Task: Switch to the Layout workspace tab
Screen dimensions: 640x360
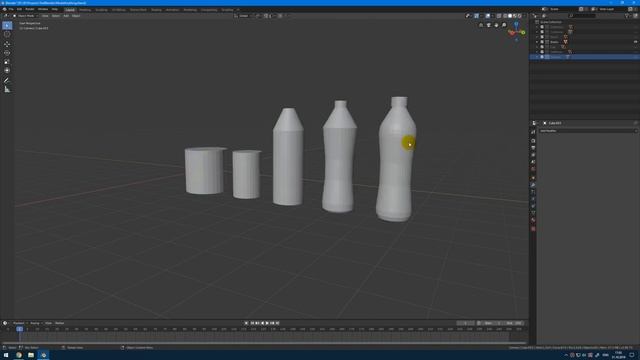Action: point(70,9)
